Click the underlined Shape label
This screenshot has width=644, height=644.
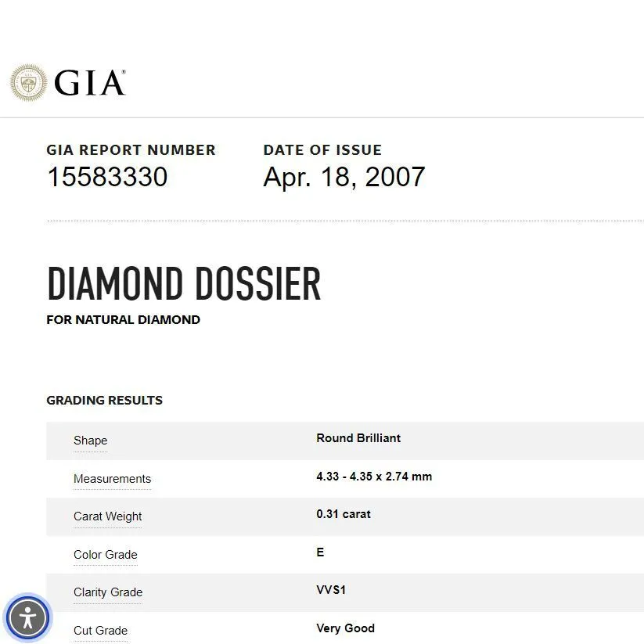(x=90, y=441)
